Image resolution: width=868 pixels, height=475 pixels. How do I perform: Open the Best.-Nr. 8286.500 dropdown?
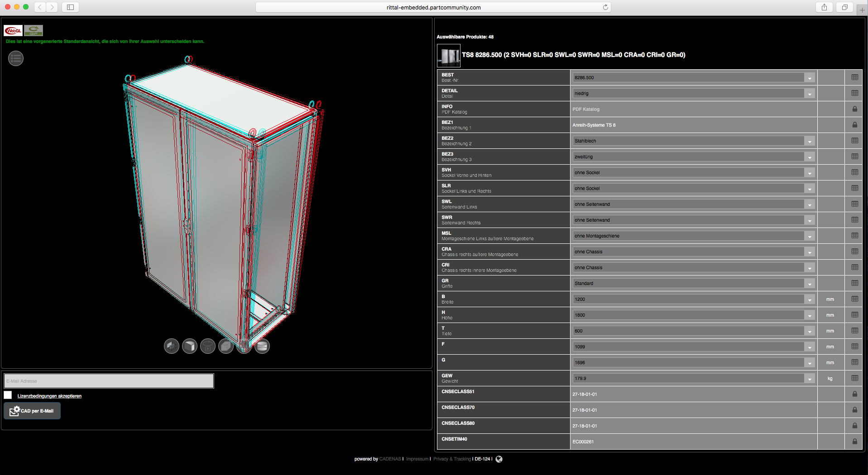(694, 77)
